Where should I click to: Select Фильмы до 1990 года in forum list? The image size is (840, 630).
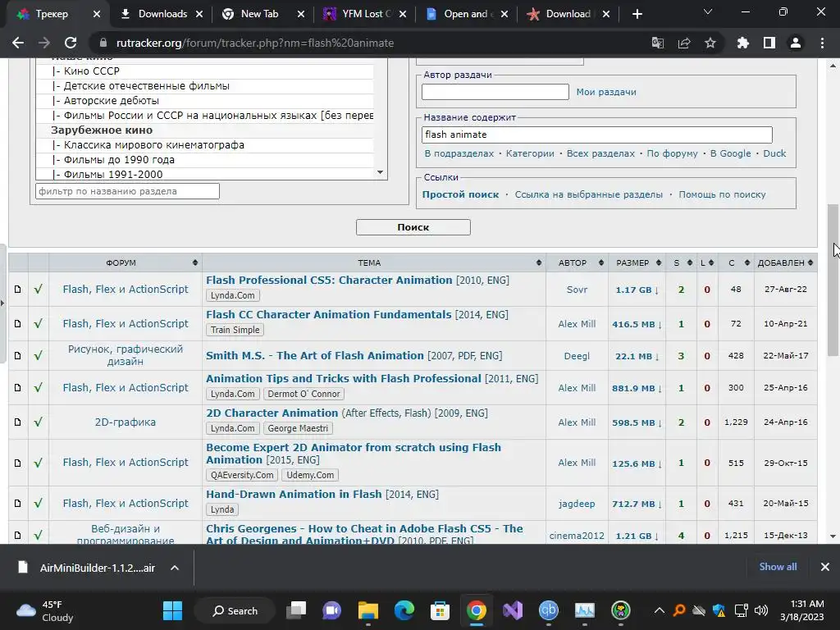pyautogui.click(x=204, y=160)
